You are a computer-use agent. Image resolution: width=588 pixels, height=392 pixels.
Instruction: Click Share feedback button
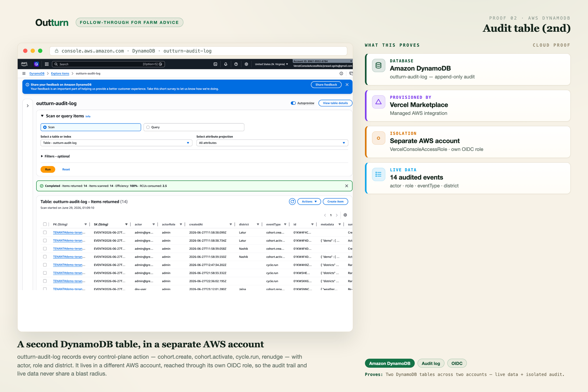point(326,85)
